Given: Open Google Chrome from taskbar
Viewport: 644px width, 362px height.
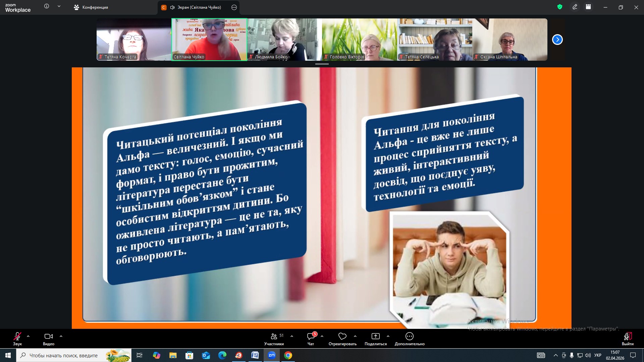Looking at the screenshot, I should click(x=288, y=355).
